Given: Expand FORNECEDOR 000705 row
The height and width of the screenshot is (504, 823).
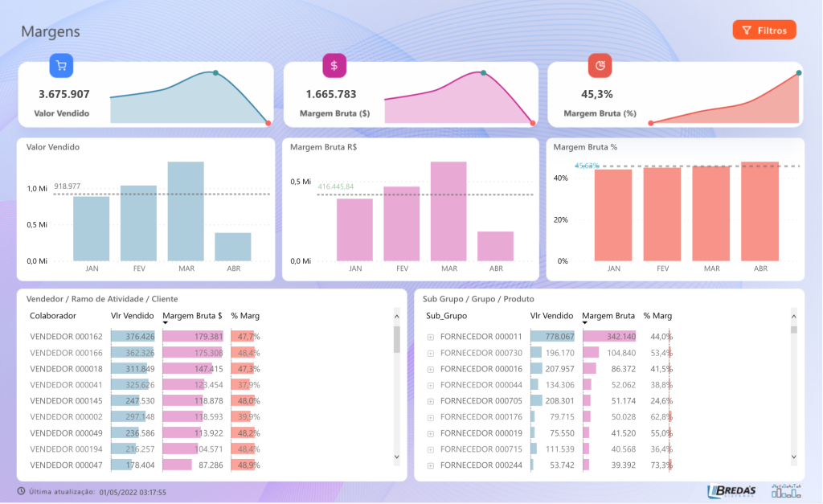Looking at the screenshot, I should pos(431,402).
